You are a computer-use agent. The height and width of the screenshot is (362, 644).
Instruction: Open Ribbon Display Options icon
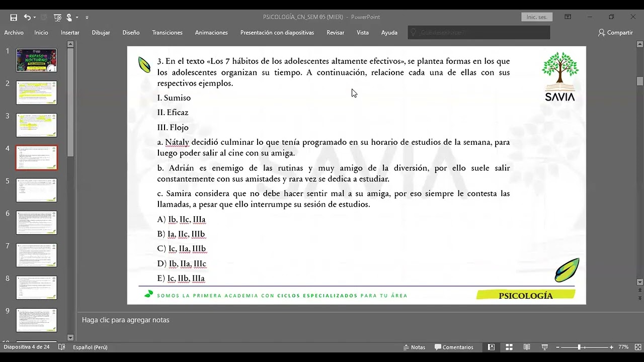pos(568,17)
